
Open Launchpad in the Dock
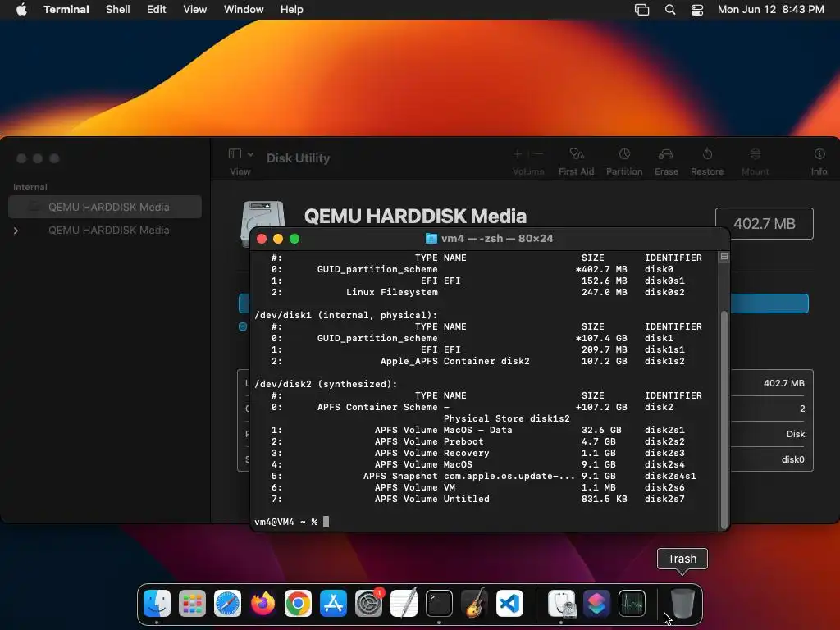[192, 603]
